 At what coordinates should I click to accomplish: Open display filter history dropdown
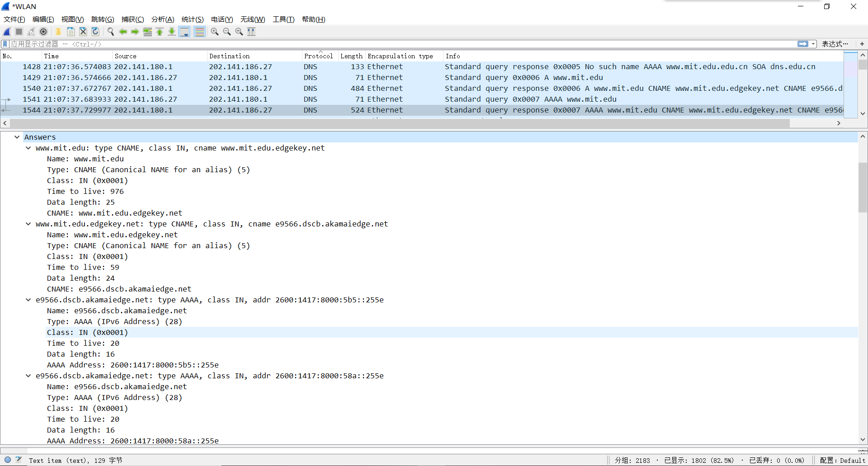[x=813, y=44]
